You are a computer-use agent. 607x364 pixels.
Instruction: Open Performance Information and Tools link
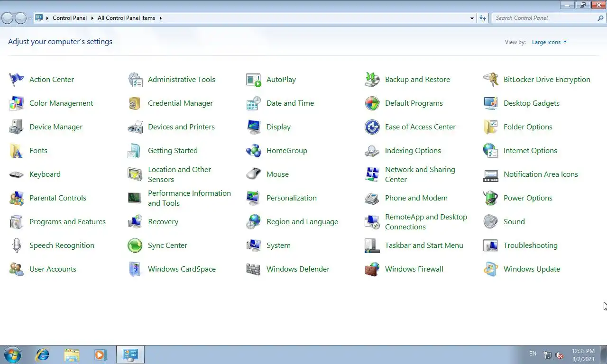click(x=189, y=198)
